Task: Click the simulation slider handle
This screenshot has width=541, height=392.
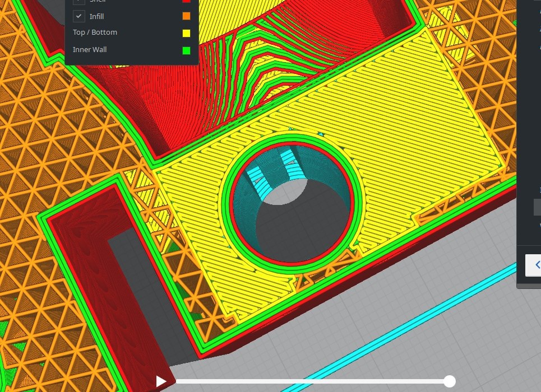Action: (450, 381)
